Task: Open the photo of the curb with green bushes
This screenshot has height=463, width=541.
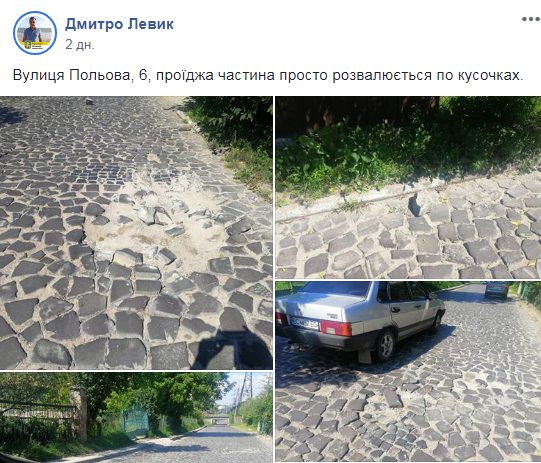Action: [x=408, y=187]
